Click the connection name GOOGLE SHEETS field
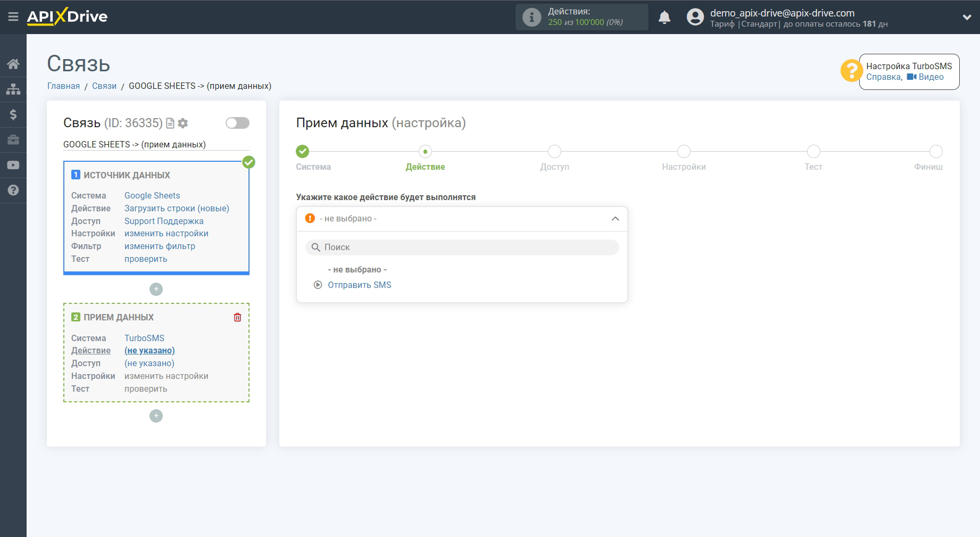 pyautogui.click(x=156, y=145)
